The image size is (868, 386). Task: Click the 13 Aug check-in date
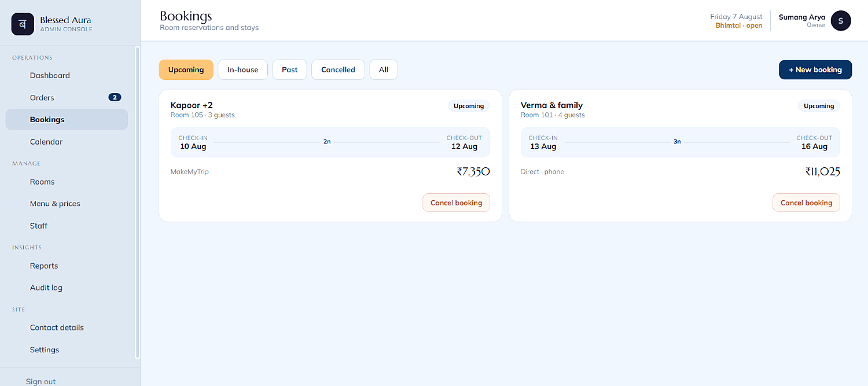[x=543, y=146]
